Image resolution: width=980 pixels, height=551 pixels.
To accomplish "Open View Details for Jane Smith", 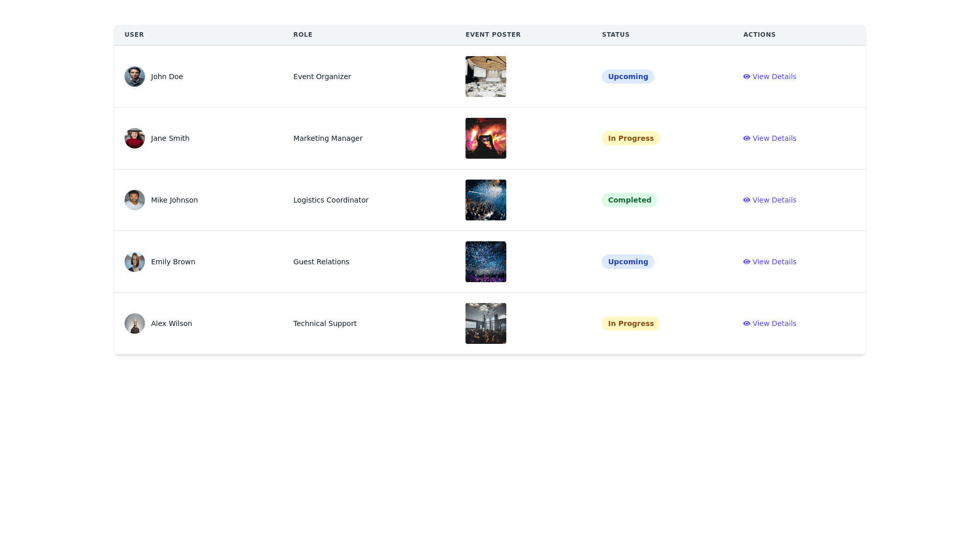I will click(770, 138).
